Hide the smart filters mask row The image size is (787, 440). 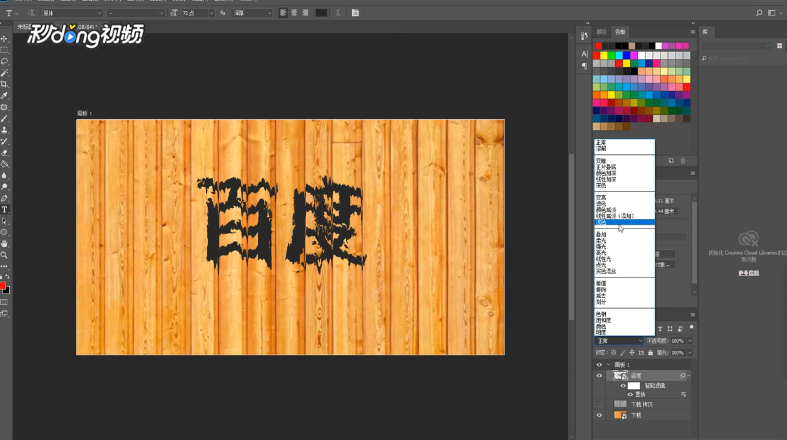(x=623, y=386)
